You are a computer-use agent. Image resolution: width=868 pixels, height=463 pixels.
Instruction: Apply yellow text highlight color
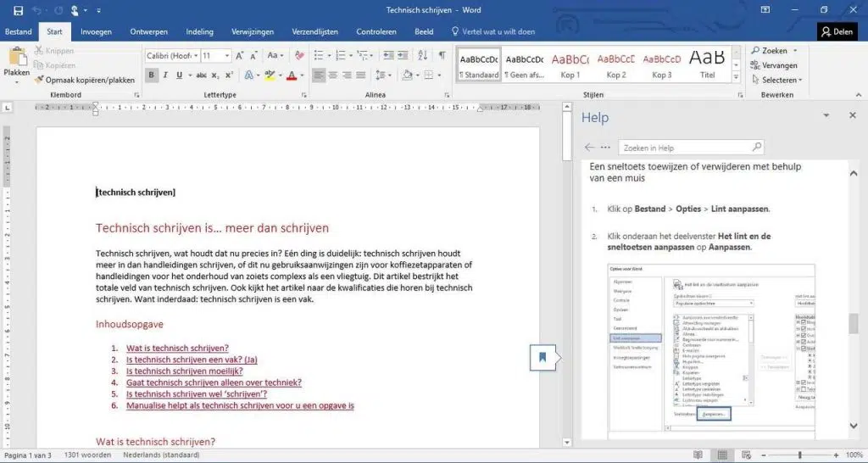269,75
